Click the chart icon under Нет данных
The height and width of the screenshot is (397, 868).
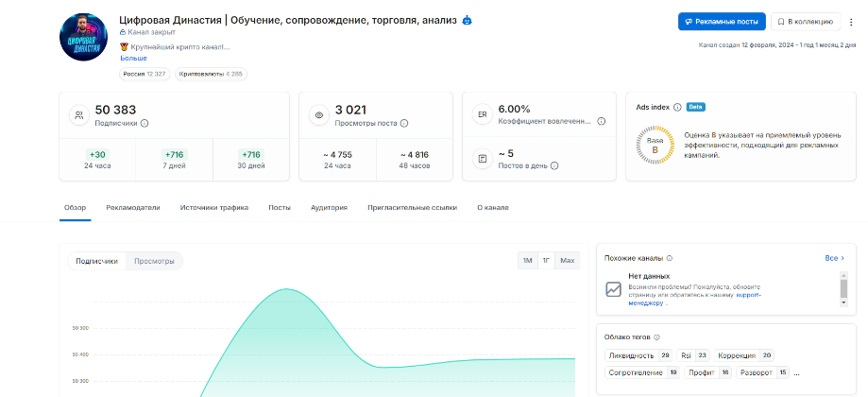pos(613,289)
